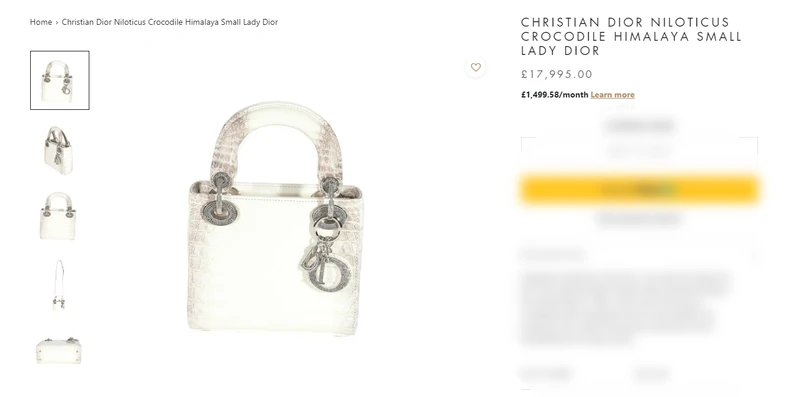Expand the description section chevron
790x397 pixels.
click(754, 255)
